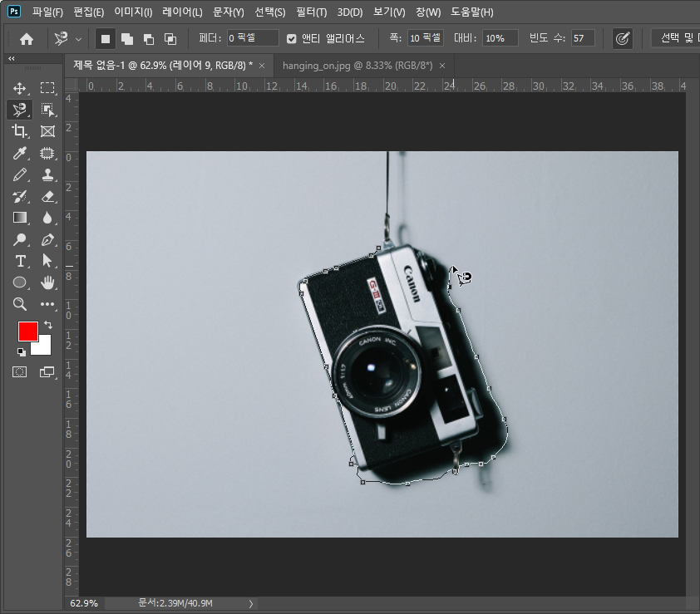Screen dimensions: 700x614
Task: Open the 3D(D) menu
Action: [349, 12]
